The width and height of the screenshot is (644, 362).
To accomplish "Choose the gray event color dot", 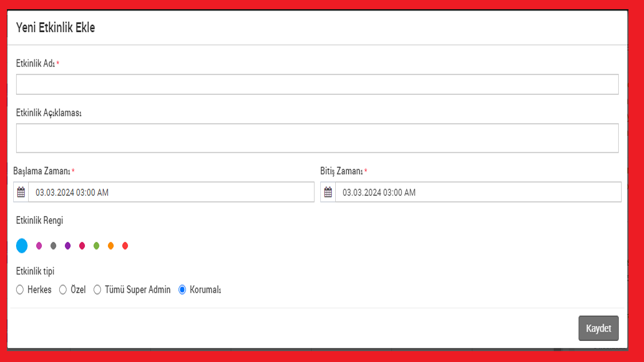I will 53,246.
